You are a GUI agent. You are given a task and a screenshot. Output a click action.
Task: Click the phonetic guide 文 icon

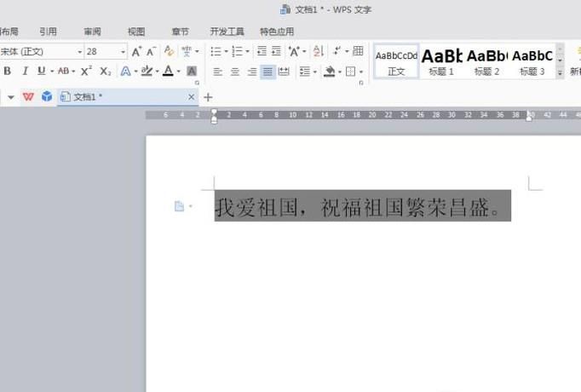(x=187, y=51)
